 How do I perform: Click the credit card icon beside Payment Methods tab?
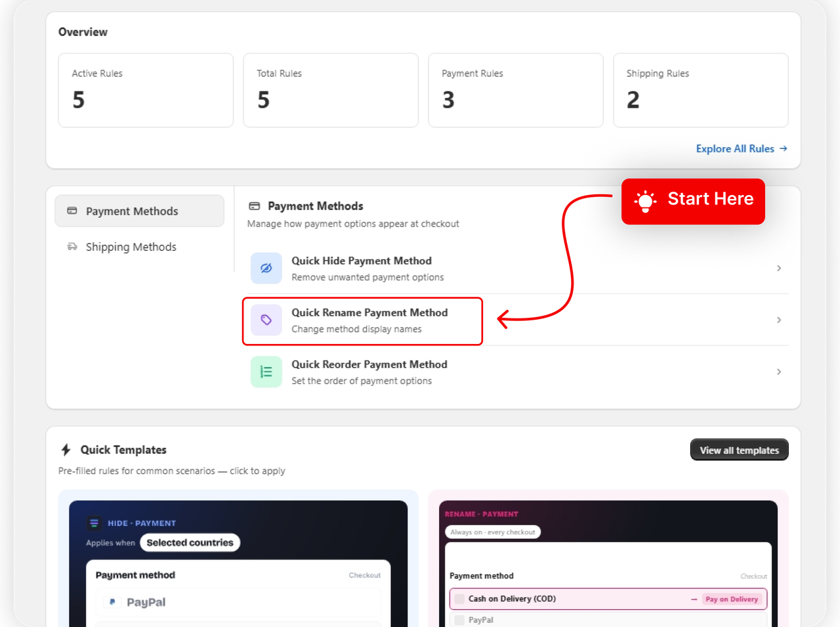point(72,211)
